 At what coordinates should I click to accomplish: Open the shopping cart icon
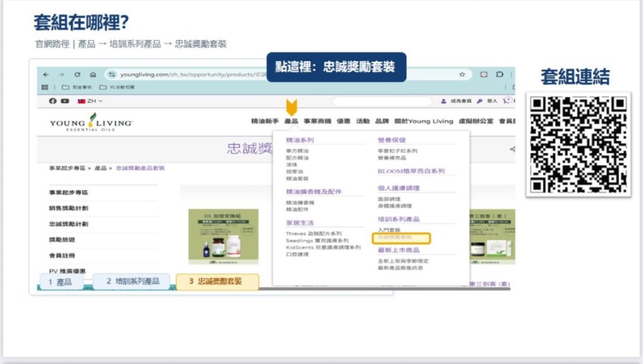(507, 100)
